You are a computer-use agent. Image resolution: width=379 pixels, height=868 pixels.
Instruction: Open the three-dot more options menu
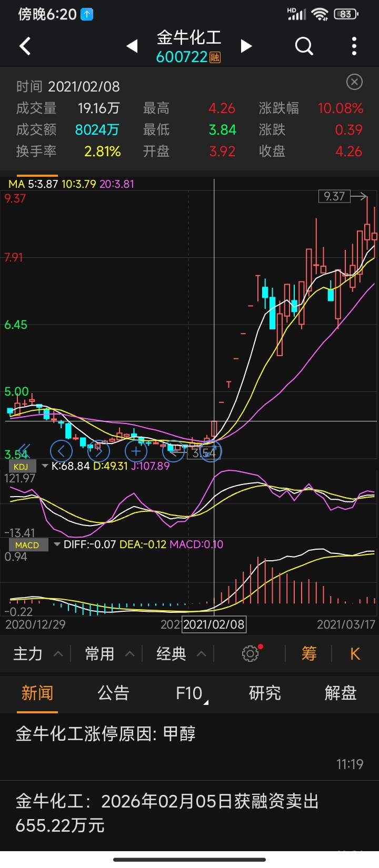(354, 46)
